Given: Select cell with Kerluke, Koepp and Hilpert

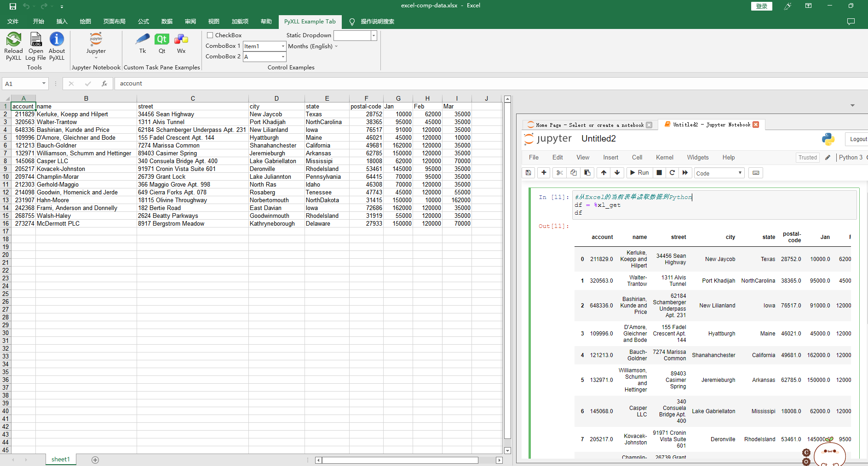Looking at the screenshot, I should [86, 114].
